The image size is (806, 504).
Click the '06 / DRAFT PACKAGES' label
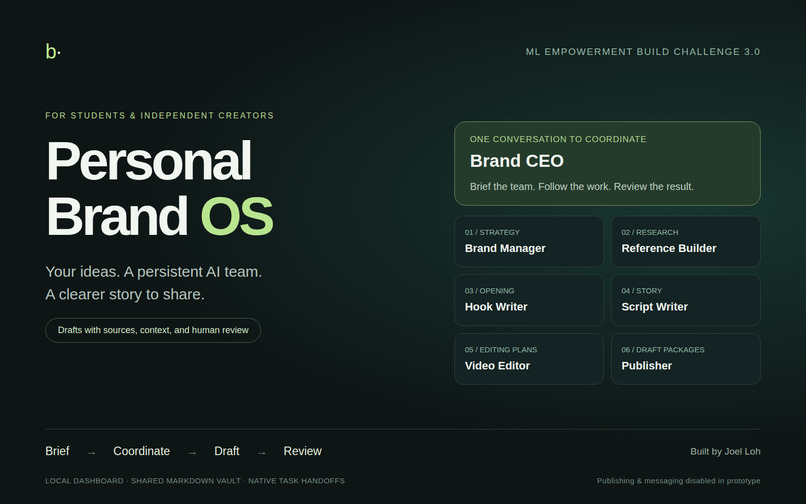663,350
